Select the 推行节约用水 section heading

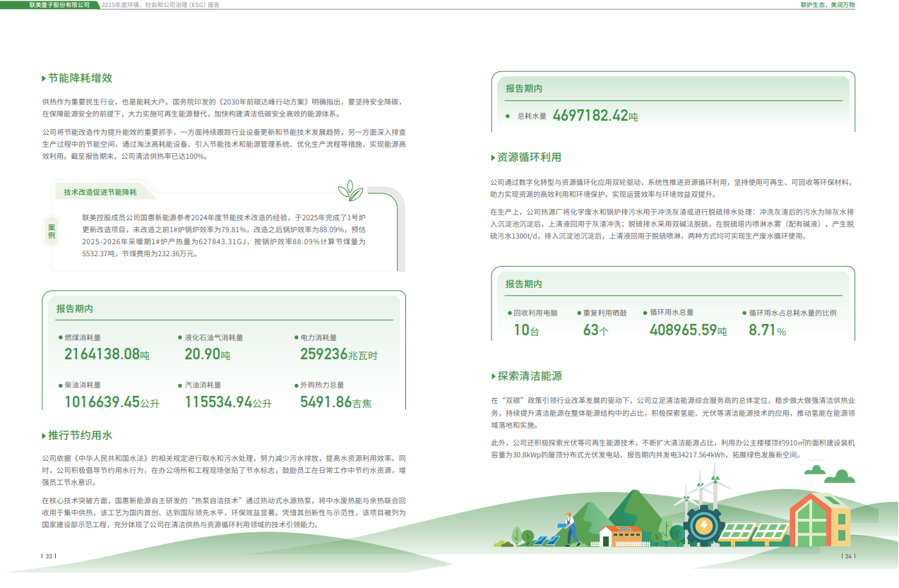[80, 435]
